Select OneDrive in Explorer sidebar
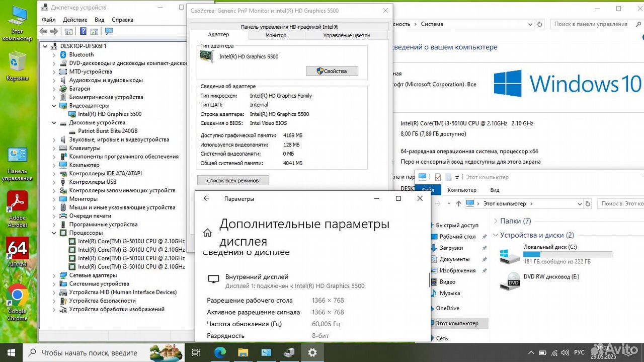This screenshot has width=644, height=362. tap(447, 308)
